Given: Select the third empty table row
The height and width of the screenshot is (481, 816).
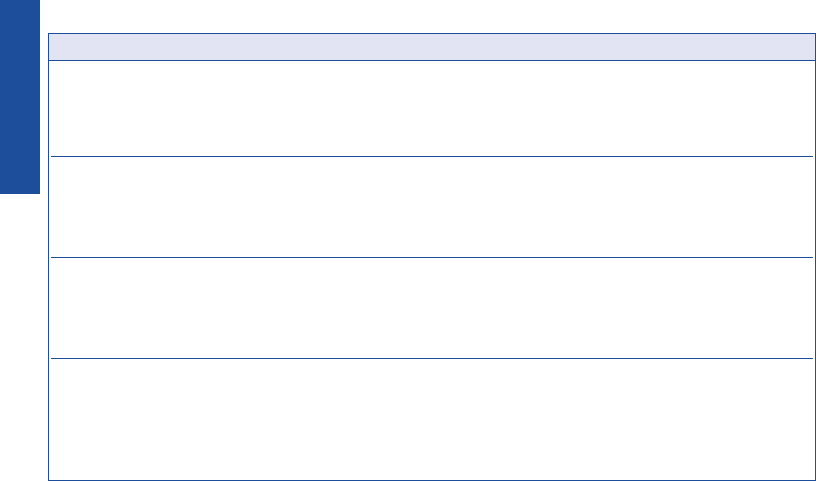Looking at the screenshot, I should pos(431,307).
